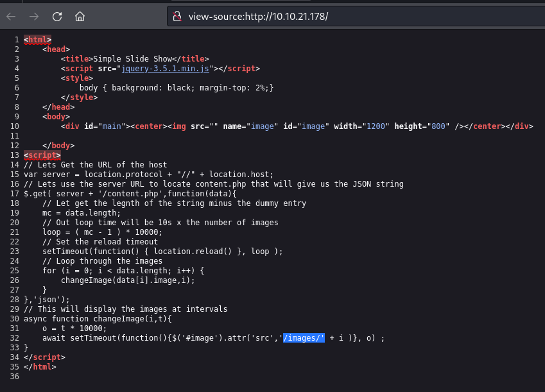The width and height of the screenshot is (545, 392).
Task: Go back to the previous page
Action: 11,16
